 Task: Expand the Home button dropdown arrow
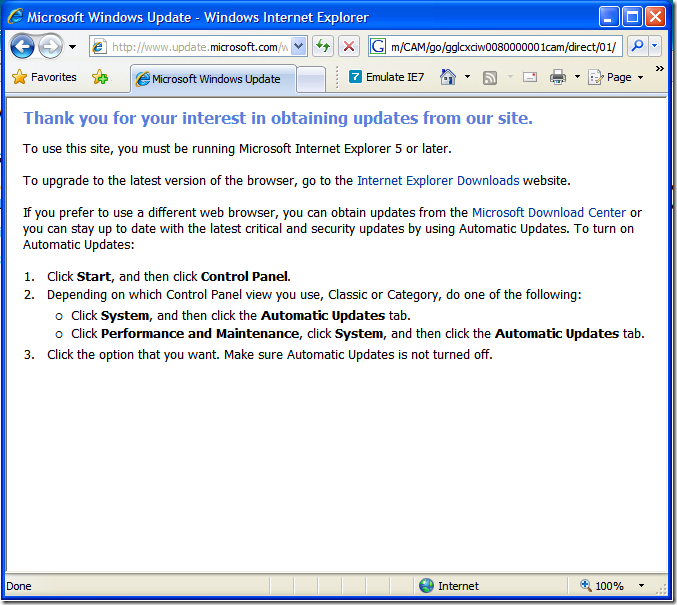(467, 77)
